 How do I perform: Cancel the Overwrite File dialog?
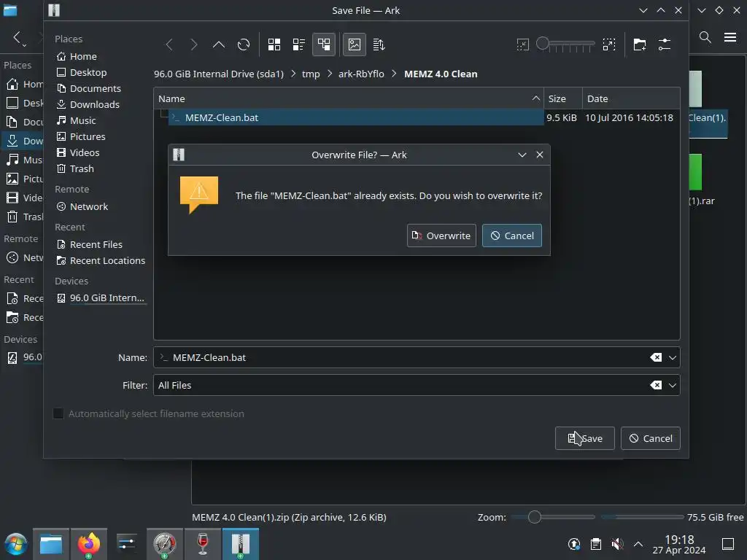pyautogui.click(x=512, y=236)
